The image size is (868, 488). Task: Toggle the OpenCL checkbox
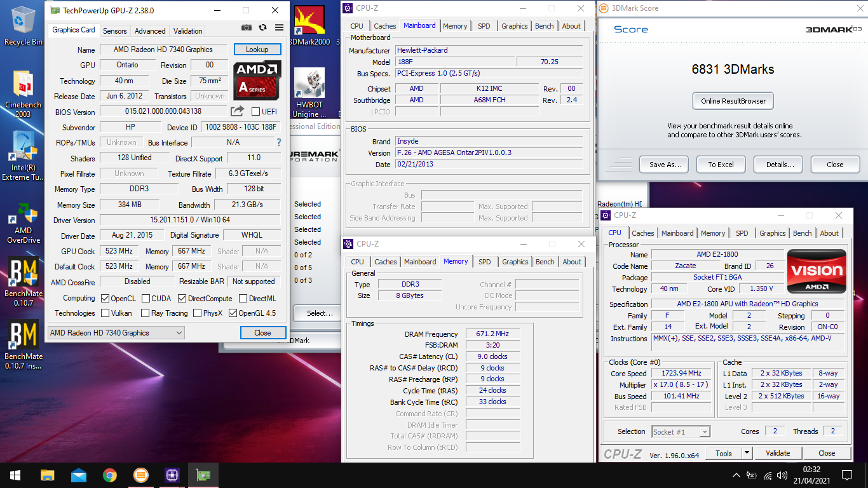[105, 298]
